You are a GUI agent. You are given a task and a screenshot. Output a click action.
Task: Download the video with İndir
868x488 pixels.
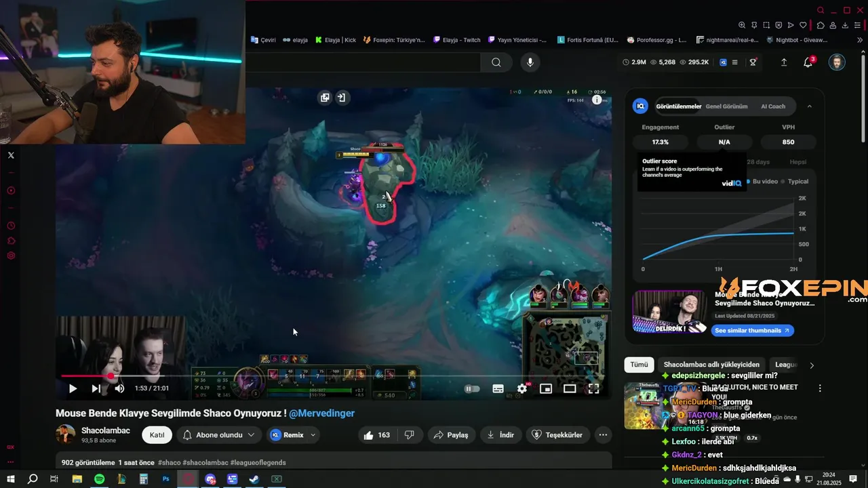[500, 435]
